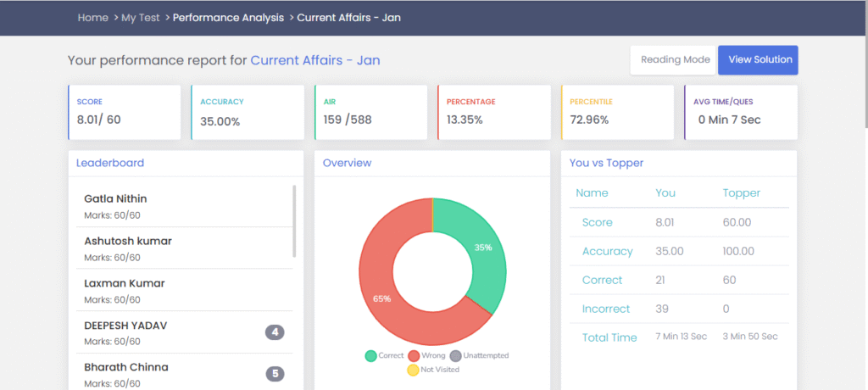The image size is (868, 390).
Task: Toggle the yellow Not Visited legend marker
Action: coord(413,370)
